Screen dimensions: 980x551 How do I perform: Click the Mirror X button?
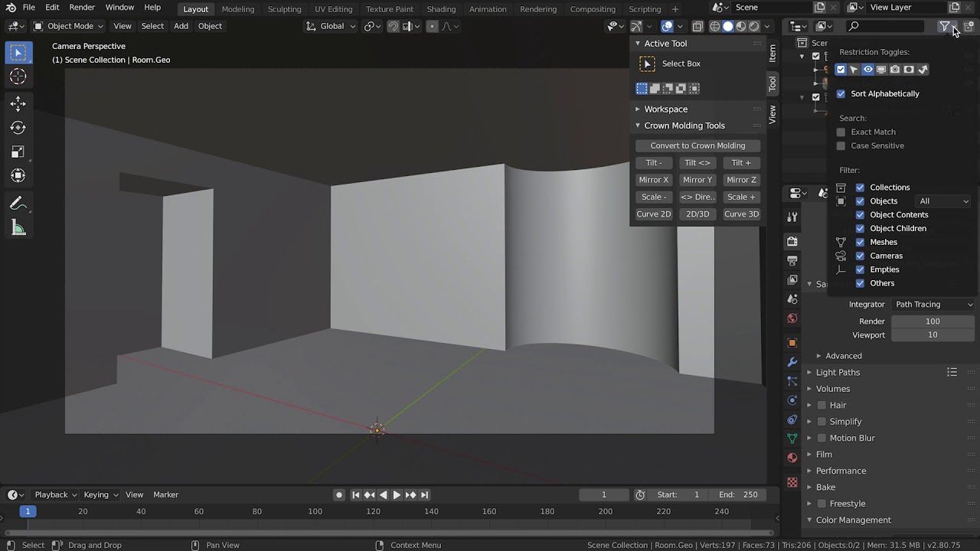pyautogui.click(x=653, y=179)
